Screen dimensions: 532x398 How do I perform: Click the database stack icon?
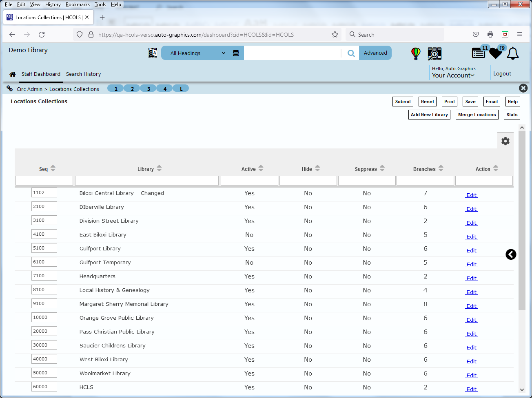pos(236,53)
